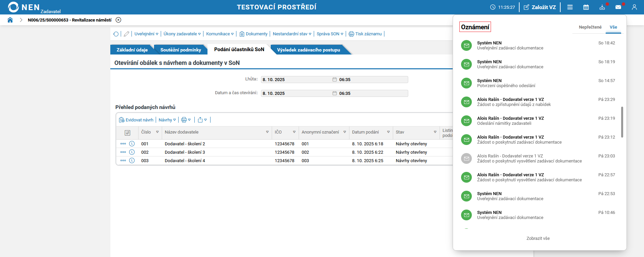The height and width of the screenshot is (257, 644).
Task: Expand the Uveřejnění dropdown menu
Action: pos(146,34)
